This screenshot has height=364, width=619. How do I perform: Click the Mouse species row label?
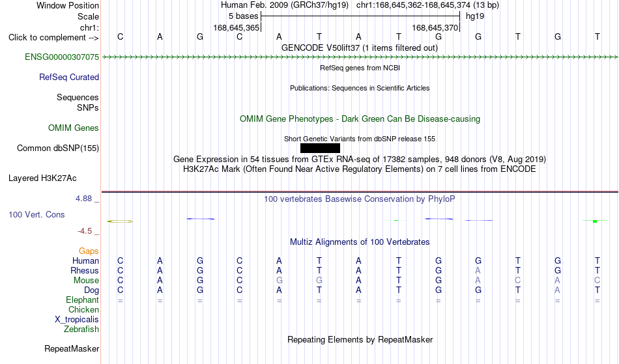(86, 281)
